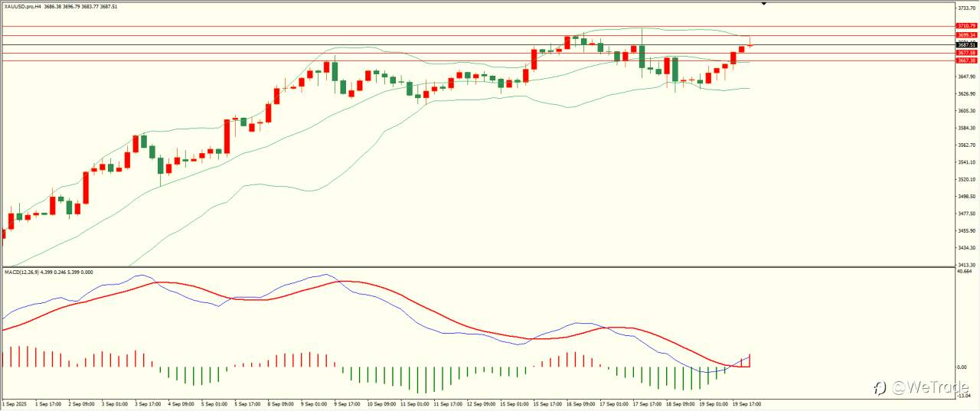The image size is (980, 411).
Task: Click the black 3687.51 current price tag
Action: [x=967, y=44]
